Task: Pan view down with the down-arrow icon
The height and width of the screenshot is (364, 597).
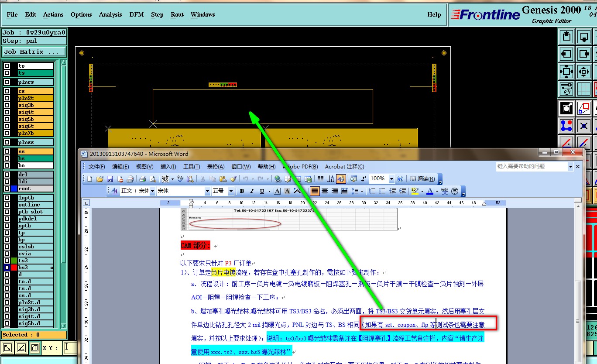Action: (584, 36)
